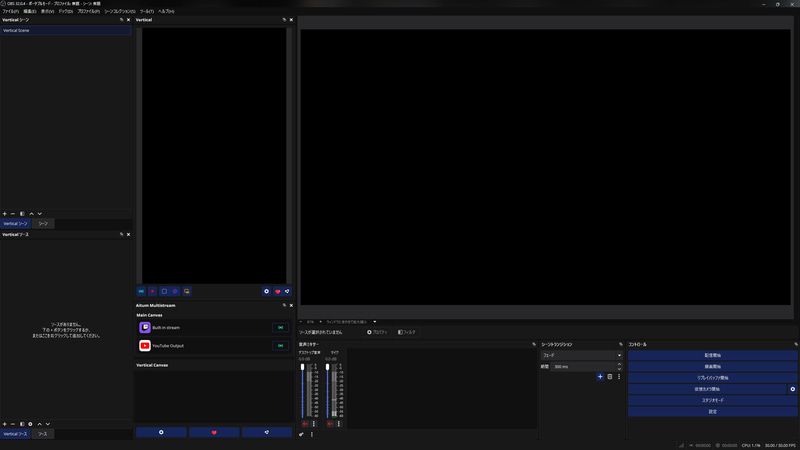Toggle vertical virtual camera orange icon
This screenshot has width=800, height=450.
[x=187, y=291]
